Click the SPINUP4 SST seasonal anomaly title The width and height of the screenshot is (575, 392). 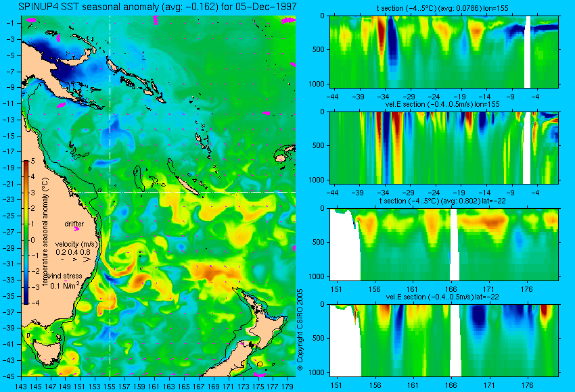(158, 7)
